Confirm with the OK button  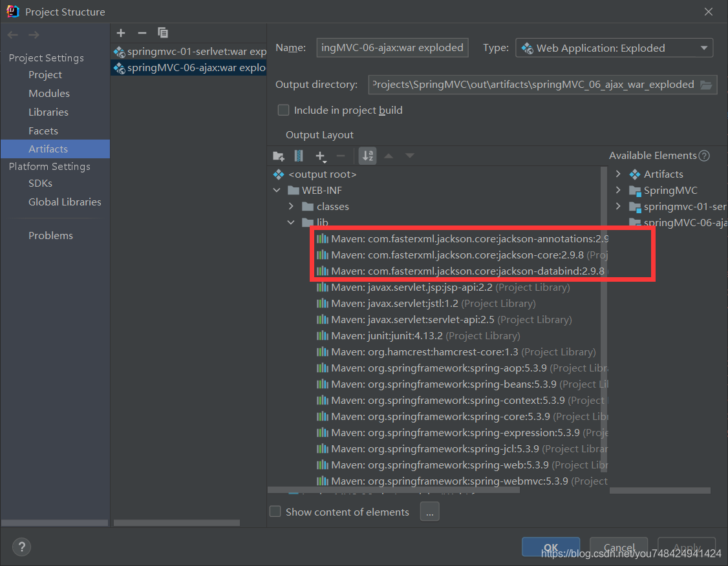(x=551, y=547)
